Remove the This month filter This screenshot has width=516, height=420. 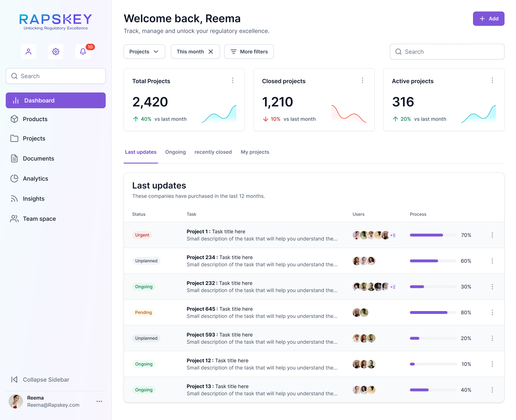pos(211,52)
